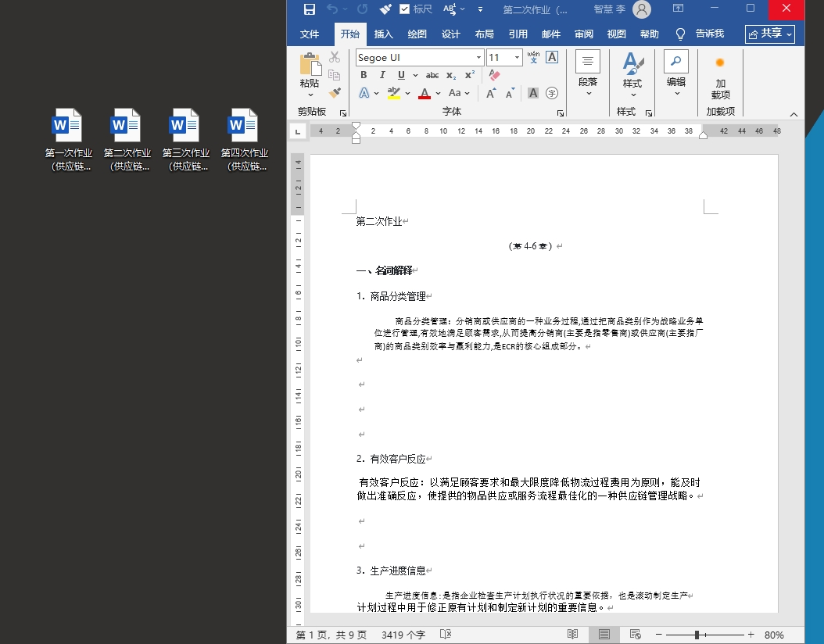Open the 剪贴板 dialog launcher
Image resolution: width=824 pixels, height=644 pixels.
(x=343, y=113)
